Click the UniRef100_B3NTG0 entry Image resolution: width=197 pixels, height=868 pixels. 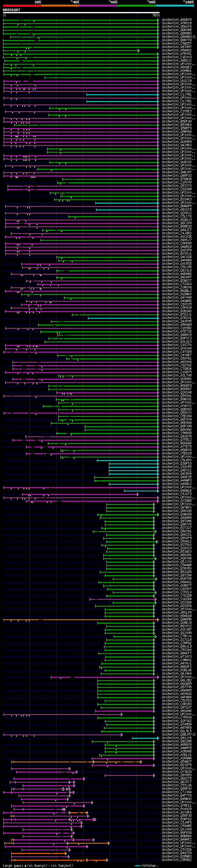point(177,819)
